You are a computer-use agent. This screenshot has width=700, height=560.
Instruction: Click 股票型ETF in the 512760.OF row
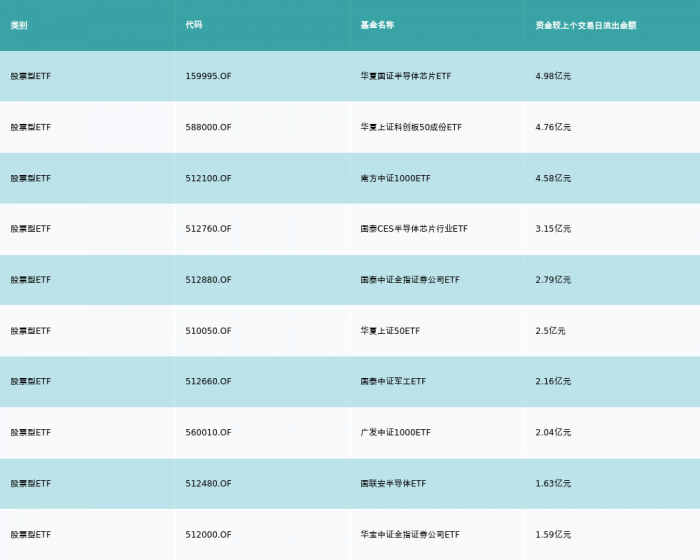click(31, 229)
